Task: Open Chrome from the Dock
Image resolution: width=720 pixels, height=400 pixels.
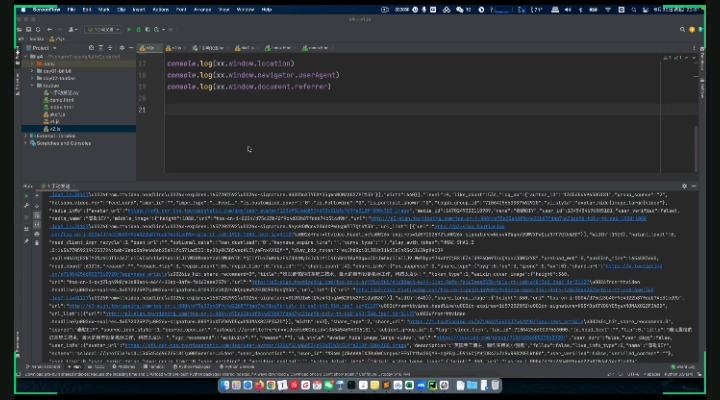Action: (271, 385)
